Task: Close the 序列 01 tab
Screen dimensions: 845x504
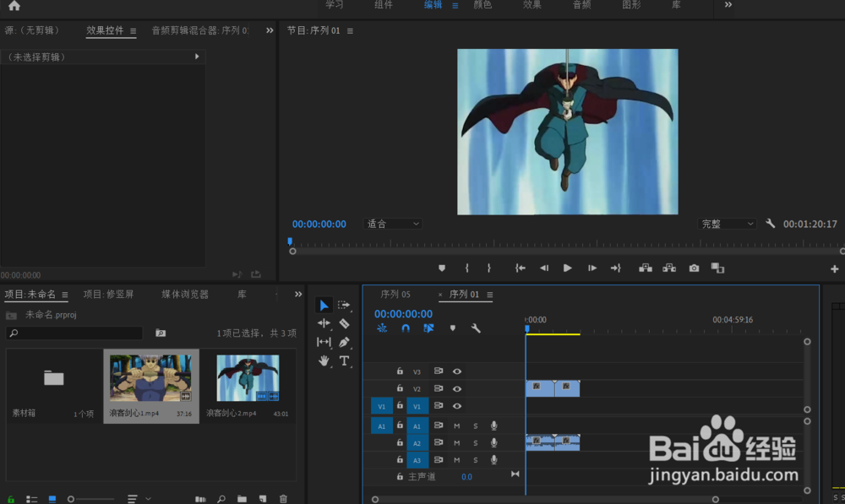Action: 440,295
